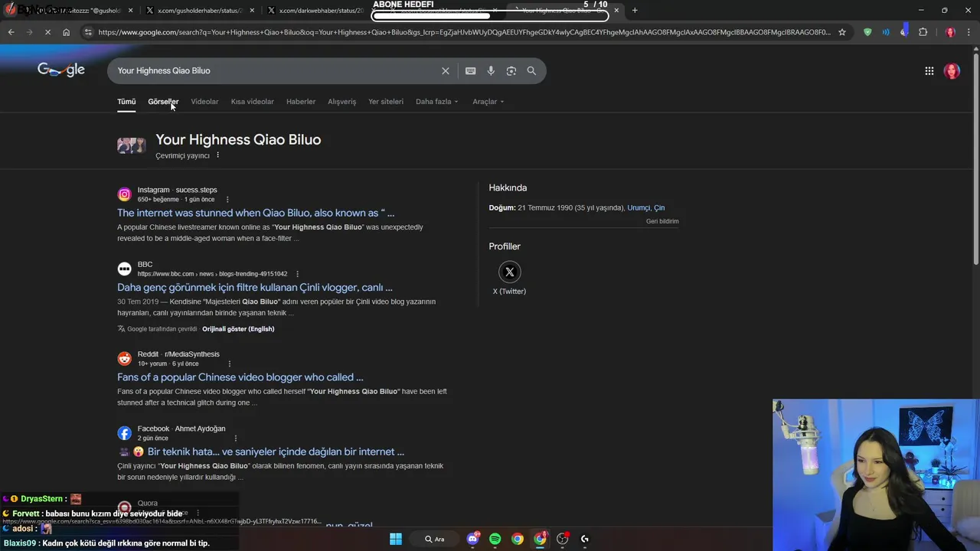Open more options for Reddit result
980x551 pixels.
(x=230, y=364)
